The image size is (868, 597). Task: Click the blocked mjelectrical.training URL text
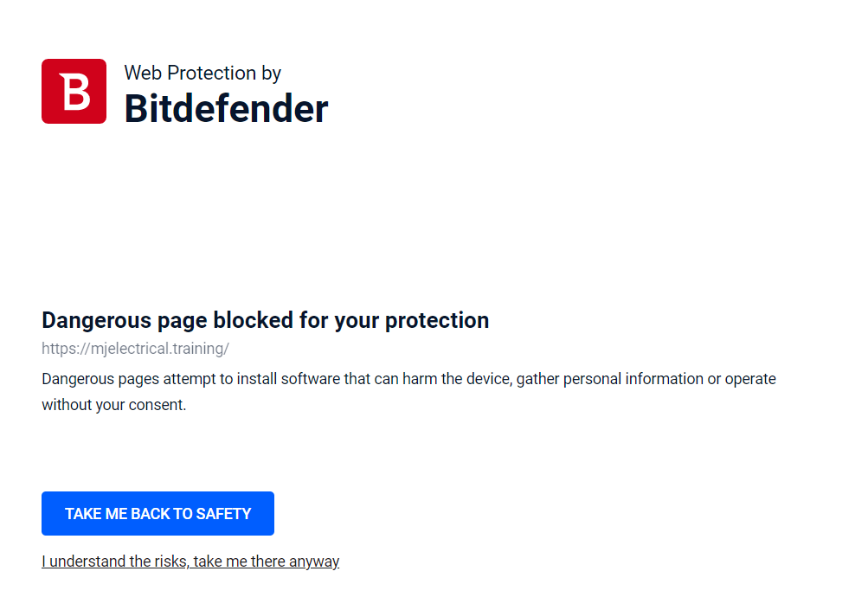[x=135, y=350]
